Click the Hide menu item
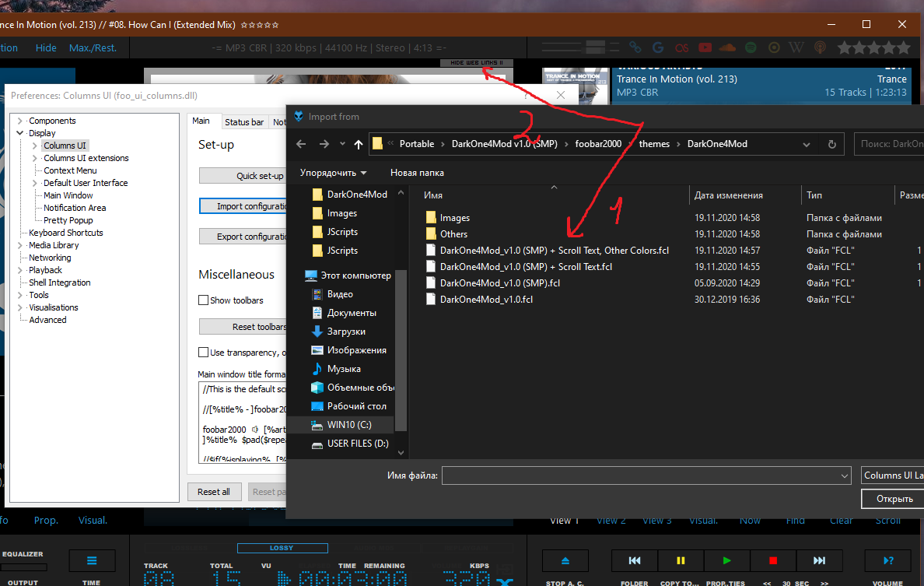Screen dimensions: 924x586 (46, 47)
